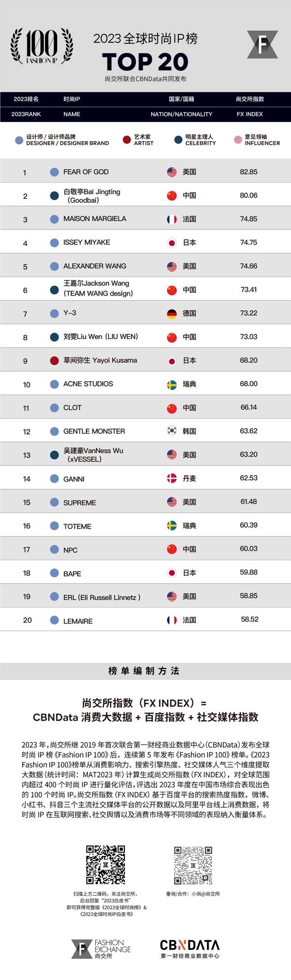Click the German flag beside Y-3
The image size is (291, 980).
(172, 314)
